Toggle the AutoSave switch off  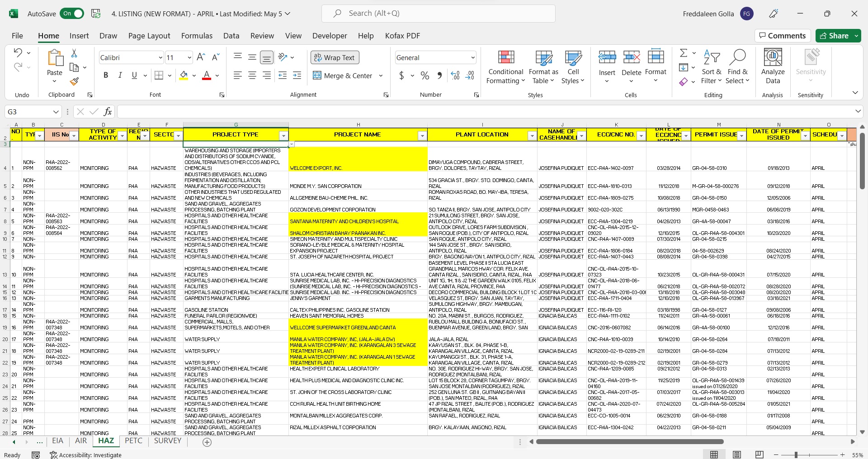coord(72,14)
